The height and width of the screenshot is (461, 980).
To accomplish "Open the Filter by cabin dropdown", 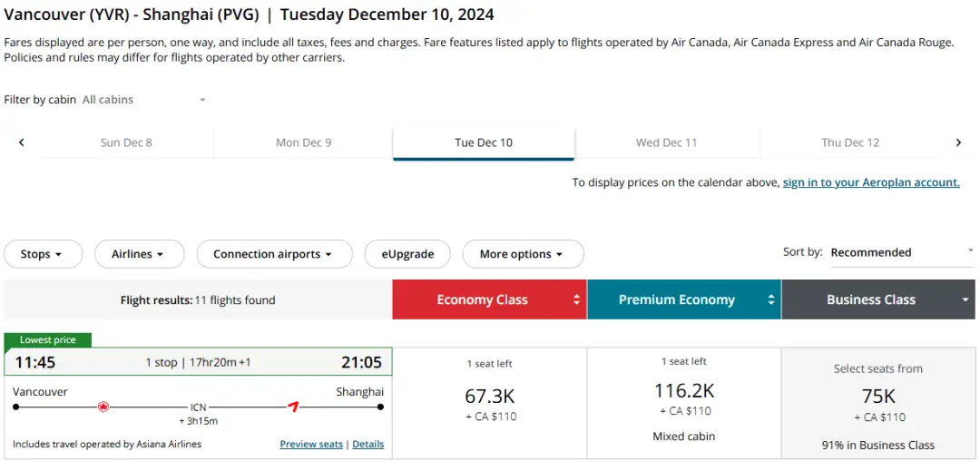I will tap(144, 100).
